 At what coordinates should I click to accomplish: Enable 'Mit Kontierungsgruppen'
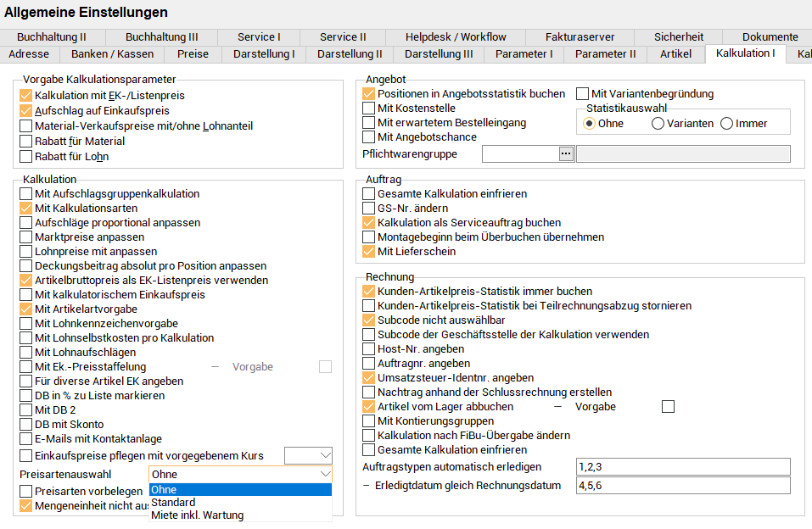click(369, 420)
